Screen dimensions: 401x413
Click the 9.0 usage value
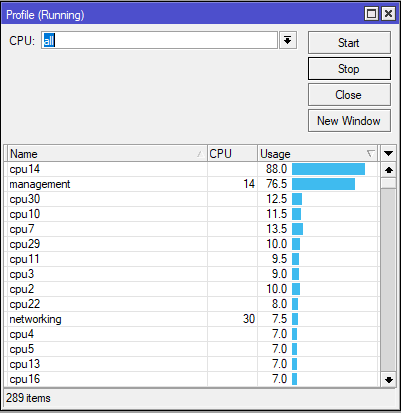click(x=279, y=274)
